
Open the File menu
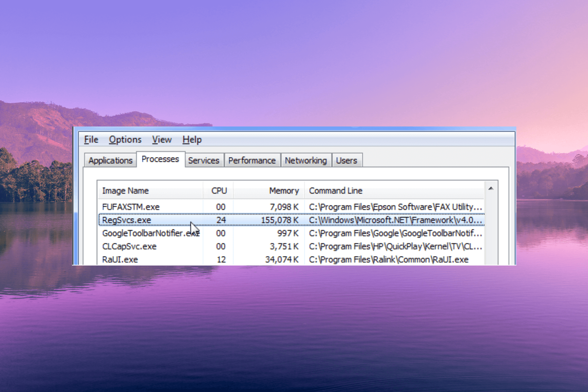[91, 140]
